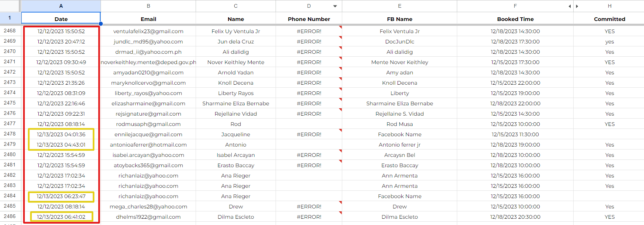
Task: Click the Committed header cell
Action: click(609, 19)
